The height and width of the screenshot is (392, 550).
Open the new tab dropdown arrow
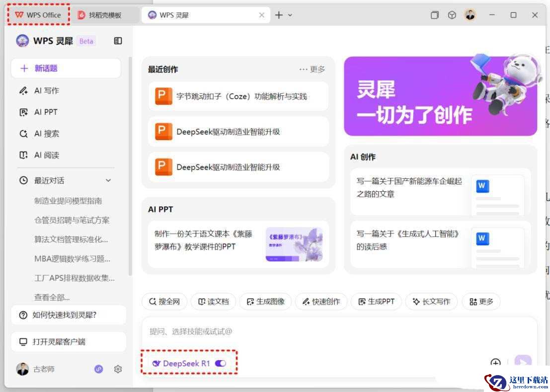click(290, 15)
